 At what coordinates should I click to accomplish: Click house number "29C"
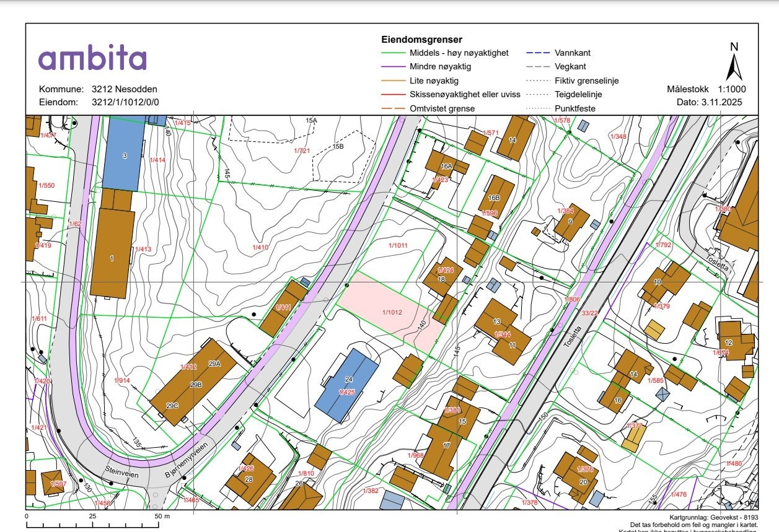172,406
